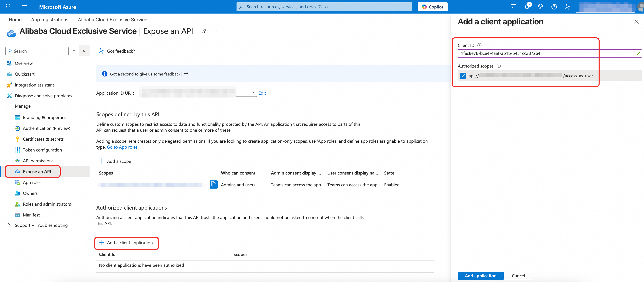Collapse the Manage section
Viewport: 644px width, 282px height.
9,106
